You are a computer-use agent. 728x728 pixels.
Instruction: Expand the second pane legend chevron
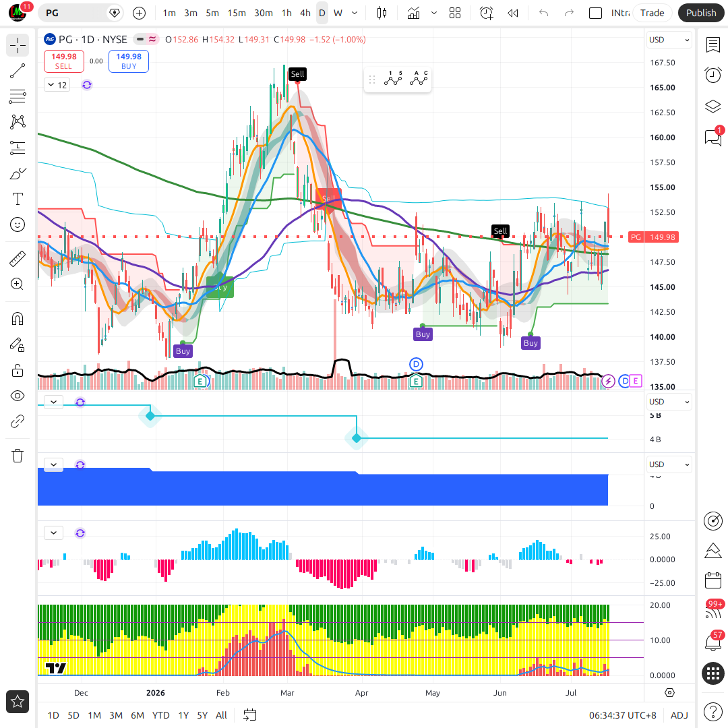point(53,402)
